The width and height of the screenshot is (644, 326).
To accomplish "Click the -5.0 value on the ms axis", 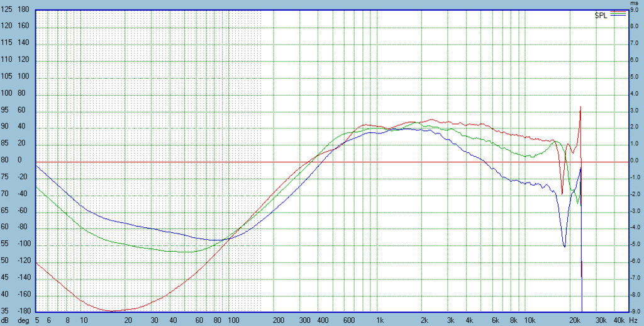I will 634,245.
